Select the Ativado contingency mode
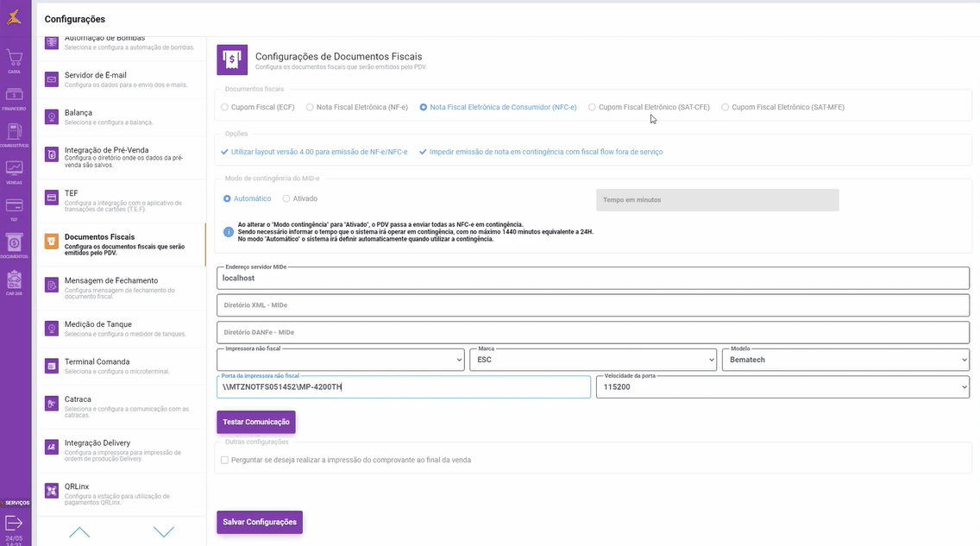The image size is (980, 546). 286,198
